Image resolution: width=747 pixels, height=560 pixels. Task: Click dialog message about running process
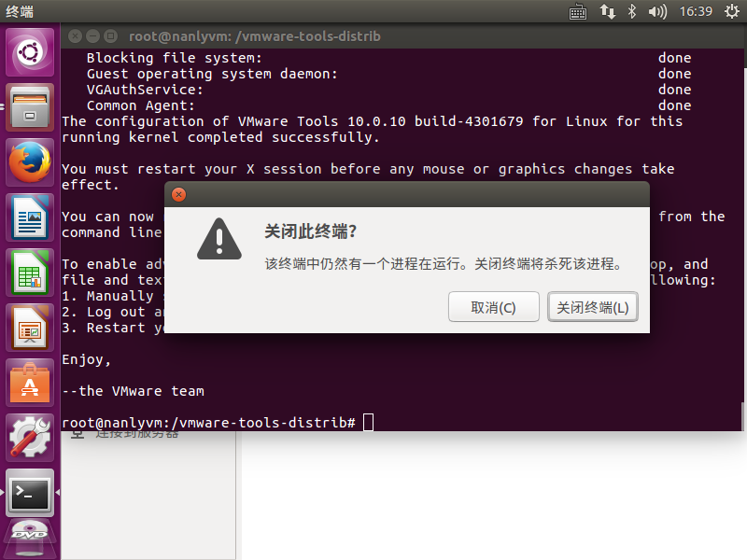point(444,264)
